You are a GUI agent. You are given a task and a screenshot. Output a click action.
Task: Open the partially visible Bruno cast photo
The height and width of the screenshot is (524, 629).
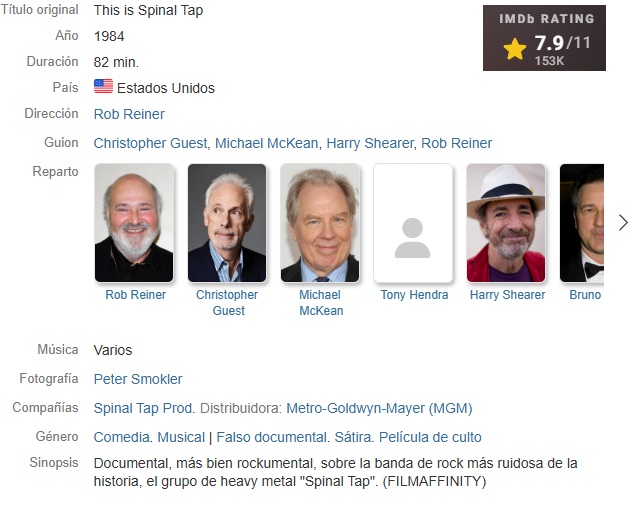[x=582, y=223]
